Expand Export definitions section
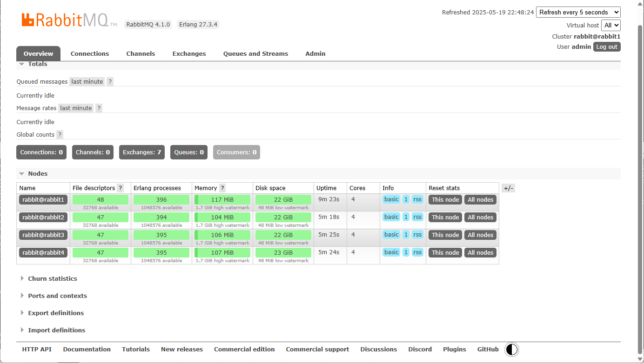This screenshot has width=644, height=363. [x=56, y=313]
